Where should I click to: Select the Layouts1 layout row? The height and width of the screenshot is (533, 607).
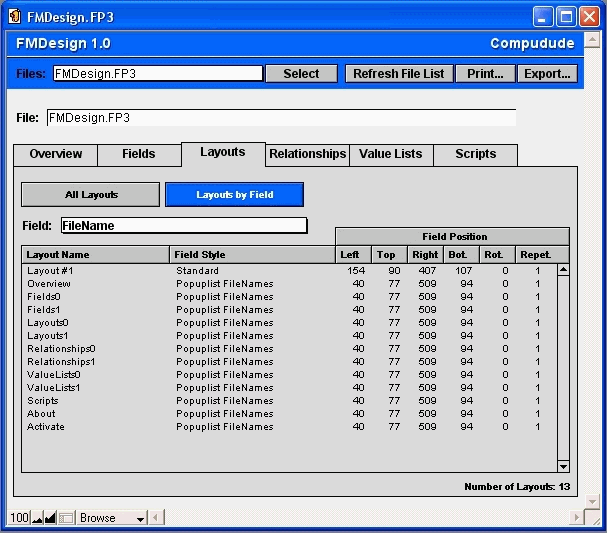click(290, 336)
